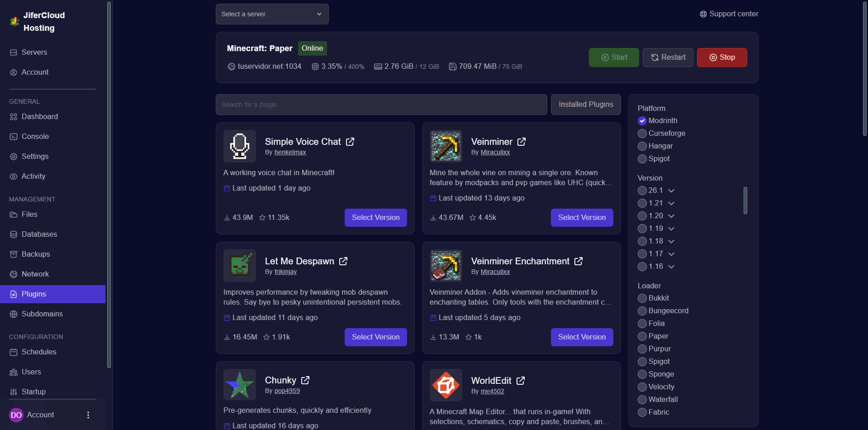Stop the Minecraft server
This screenshot has height=430, width=868.
point(722,57)
